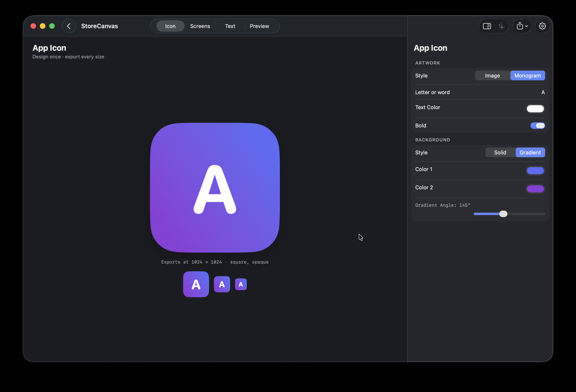Screen dimensions: 576x392
Task: Open the Preview tab
Action: click(x=259, y=26)
